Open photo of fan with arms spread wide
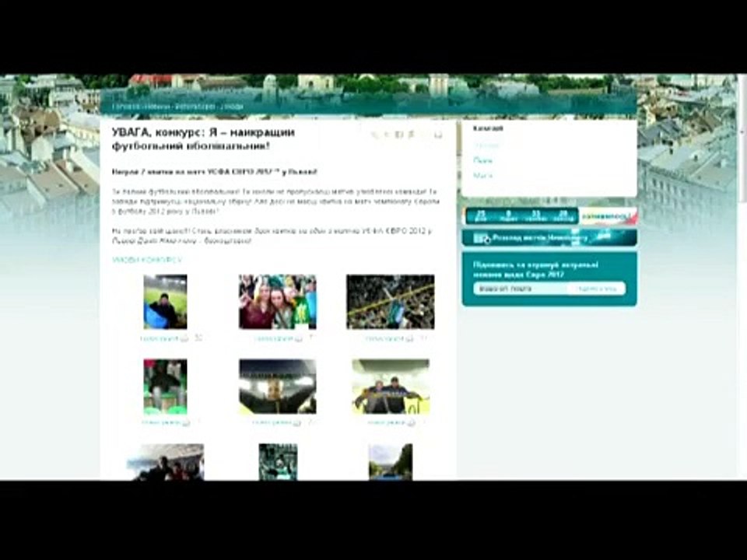Image resolution: width=747 pixels, height=560 pixels. pyautogui.click(x=277, y=387)
